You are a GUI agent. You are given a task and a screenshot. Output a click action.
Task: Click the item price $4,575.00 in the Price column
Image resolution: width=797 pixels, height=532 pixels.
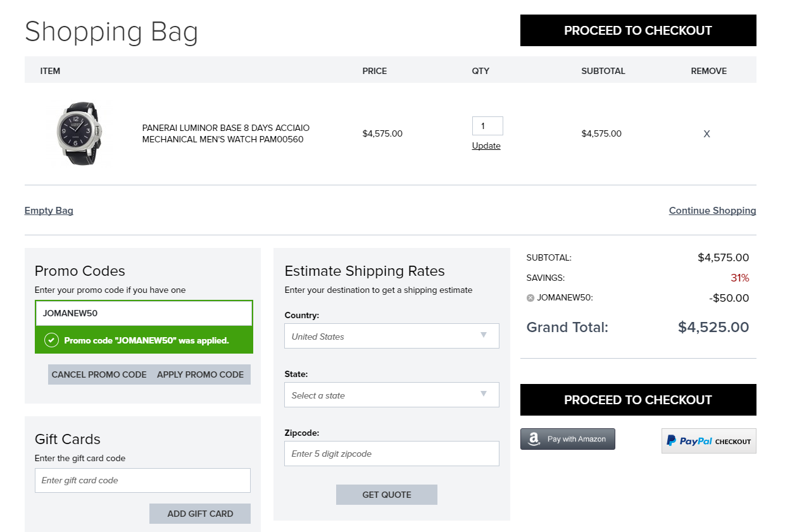[382, 133]
